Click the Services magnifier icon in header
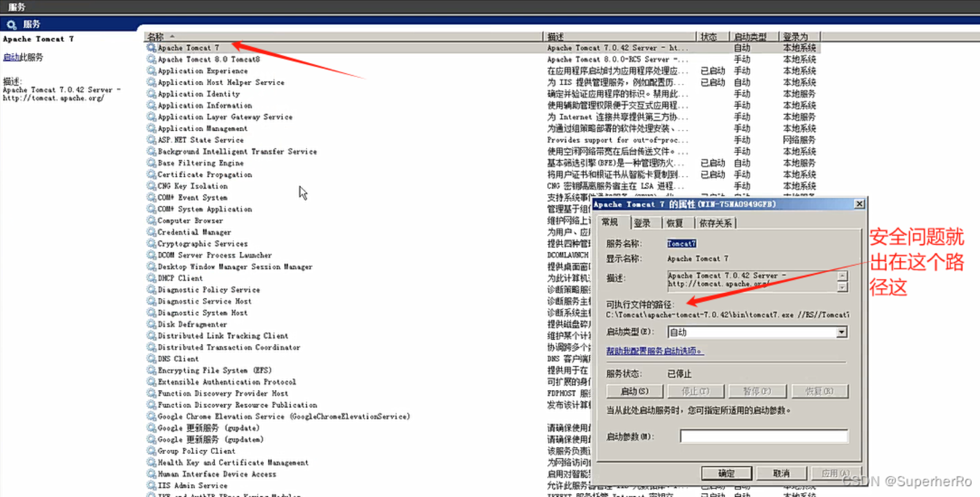Screen dimensions: 980x497 point(11,24)
